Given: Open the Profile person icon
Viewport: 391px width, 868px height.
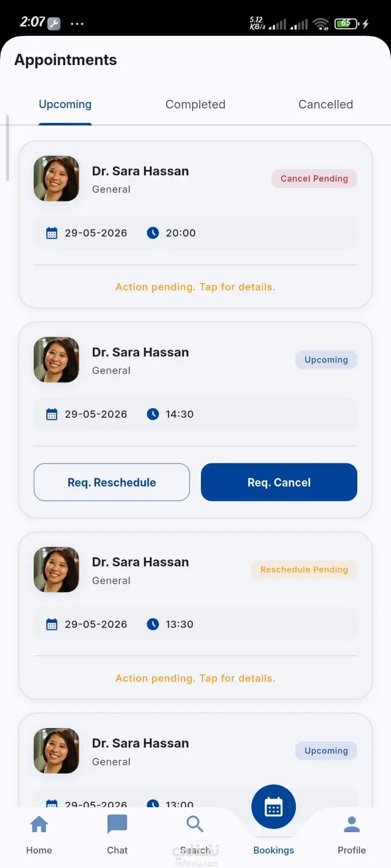Looking at the screenshot, I should [x=352, y=825].
